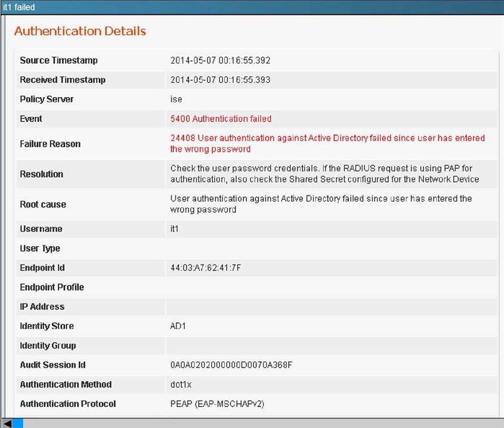Click the horizontal scrollbar left arrow

coord(7,423)
